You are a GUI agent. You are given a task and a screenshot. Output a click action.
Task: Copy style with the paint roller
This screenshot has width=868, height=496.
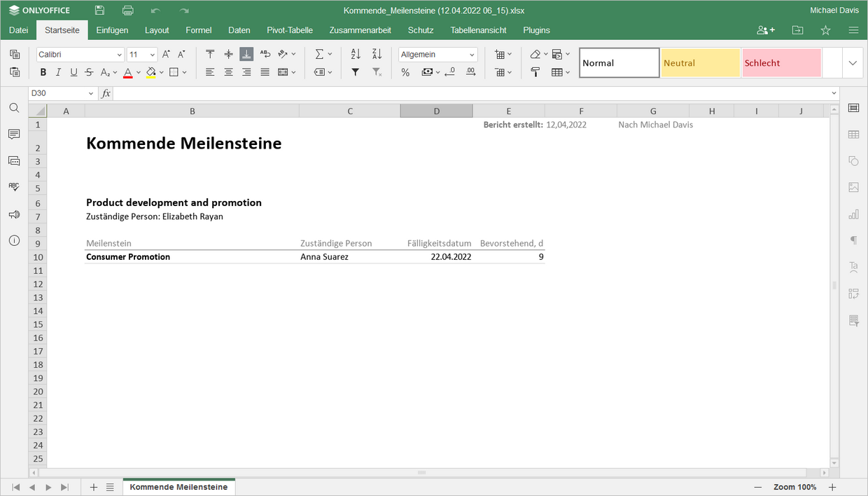click(x=535, y=72)
